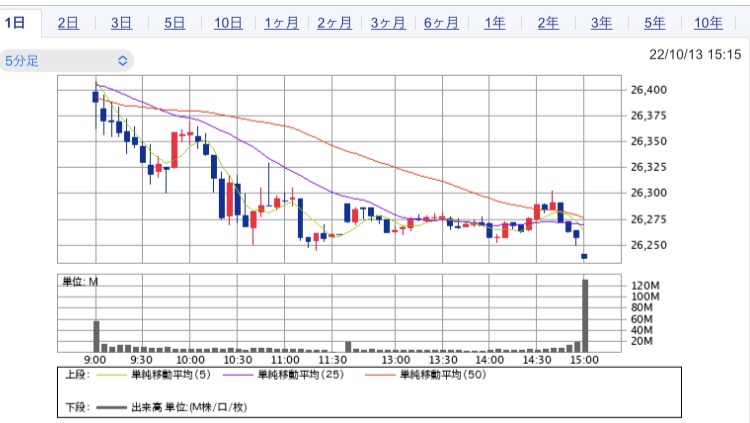Image resolution: width=750 pixels, height=423 pixels.
Task: Click the 9:00 time axis label
Action: [95, 360]
